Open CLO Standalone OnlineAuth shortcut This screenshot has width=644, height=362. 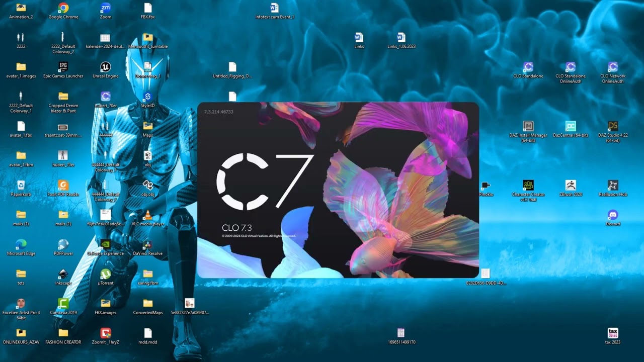(570, 67)
